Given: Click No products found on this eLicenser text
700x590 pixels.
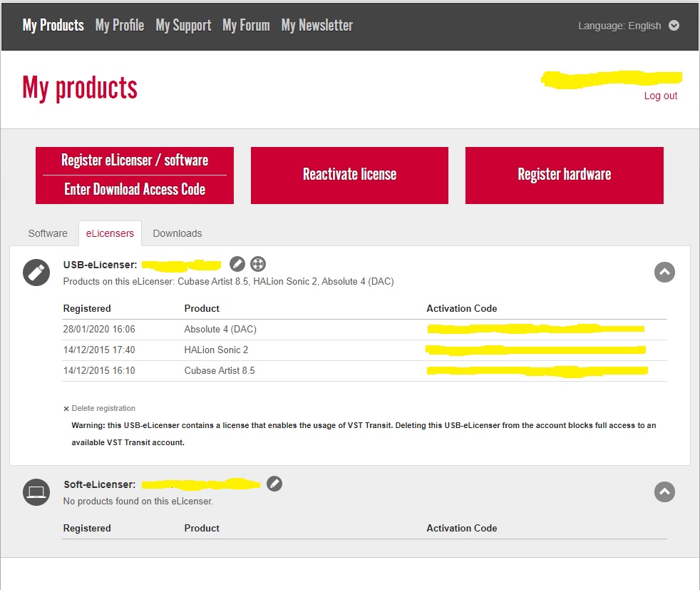Looking at the screenshot, I should (x=138, y=502).
